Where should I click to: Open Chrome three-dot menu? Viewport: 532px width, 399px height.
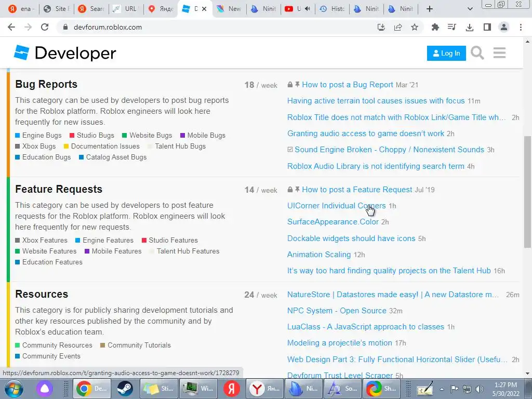click(521, 27)
